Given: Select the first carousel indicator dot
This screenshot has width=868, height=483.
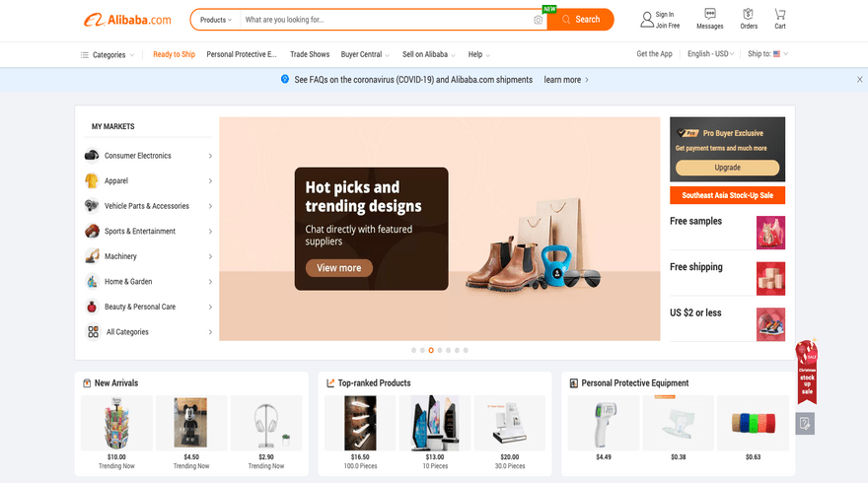Looking at the screenshot, I should [413, 350].
